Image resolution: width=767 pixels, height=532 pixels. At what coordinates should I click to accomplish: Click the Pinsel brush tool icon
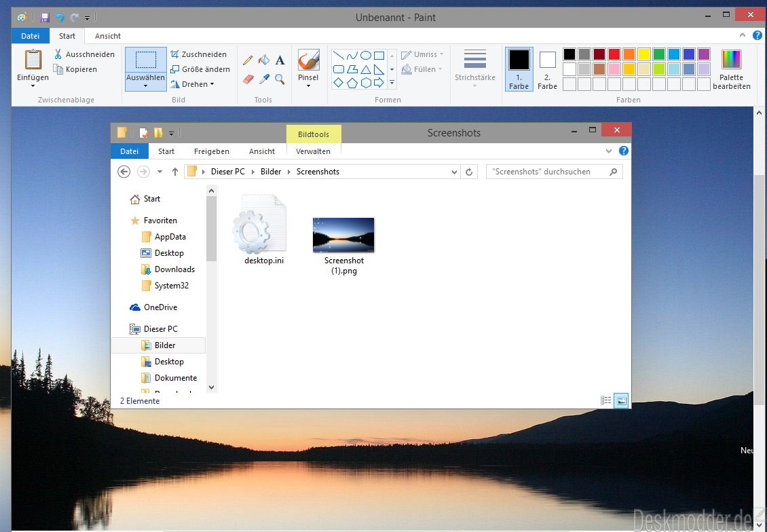click(x=308, y=60)
